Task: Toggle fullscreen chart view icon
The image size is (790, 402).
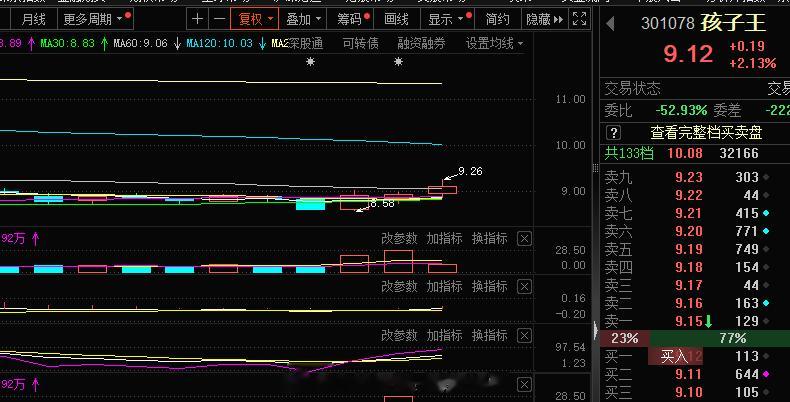Action: [x=579, y=19]
